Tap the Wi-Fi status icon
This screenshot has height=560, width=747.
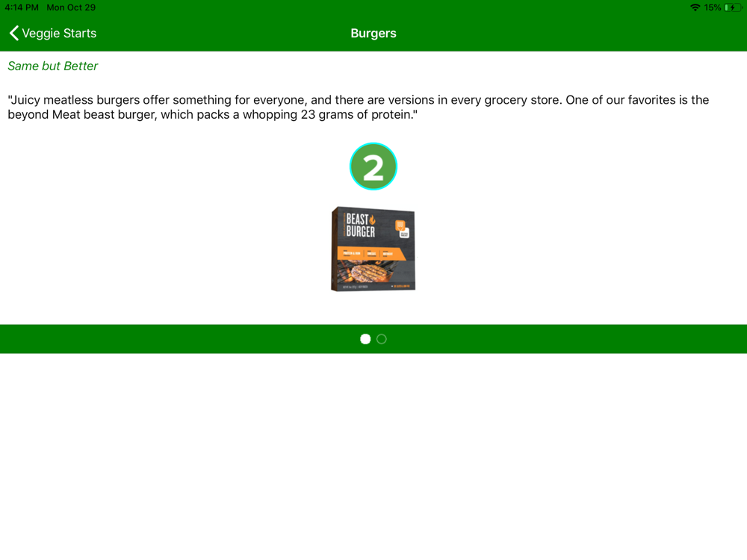[695, 7]
